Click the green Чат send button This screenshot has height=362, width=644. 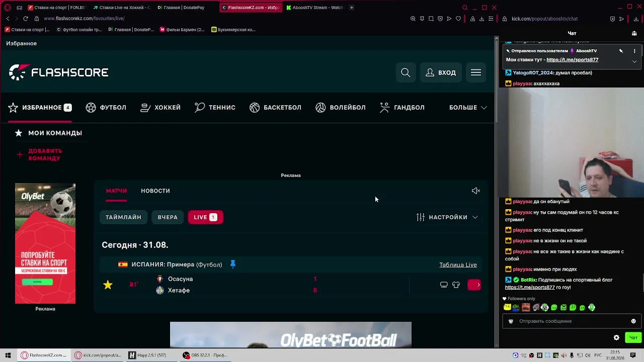[x=633, y=338]
